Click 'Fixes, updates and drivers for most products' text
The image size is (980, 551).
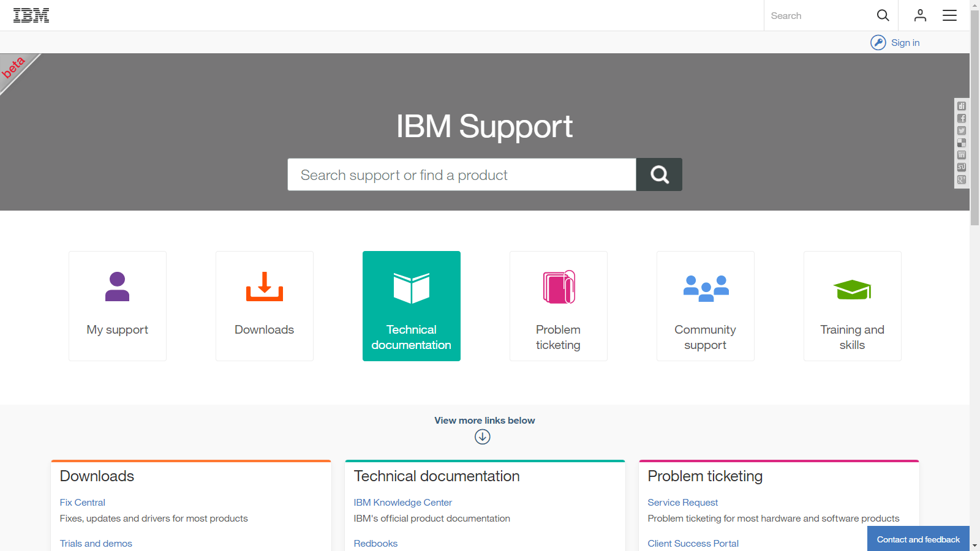click(154, 519)
